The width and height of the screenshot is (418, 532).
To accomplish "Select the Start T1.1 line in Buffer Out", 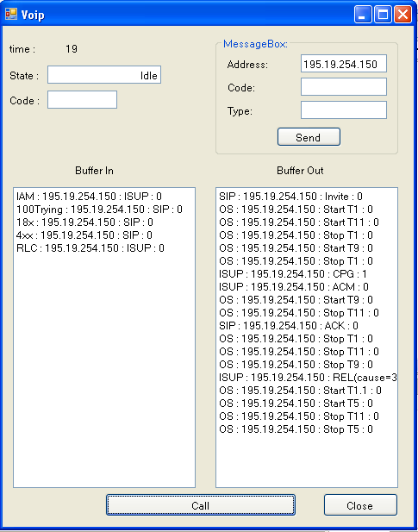I will [300, 391].
